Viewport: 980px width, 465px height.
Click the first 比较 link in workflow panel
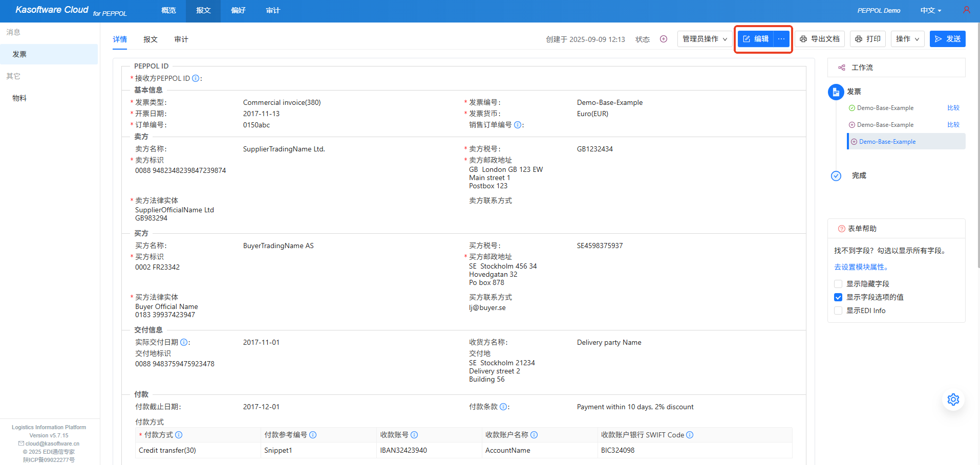coord(953,108)
